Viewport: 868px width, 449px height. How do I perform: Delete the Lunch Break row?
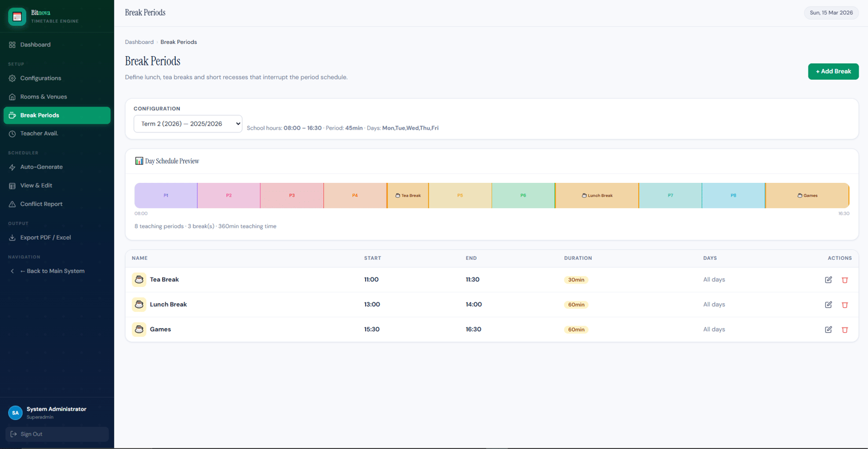(x=845, y=305)
